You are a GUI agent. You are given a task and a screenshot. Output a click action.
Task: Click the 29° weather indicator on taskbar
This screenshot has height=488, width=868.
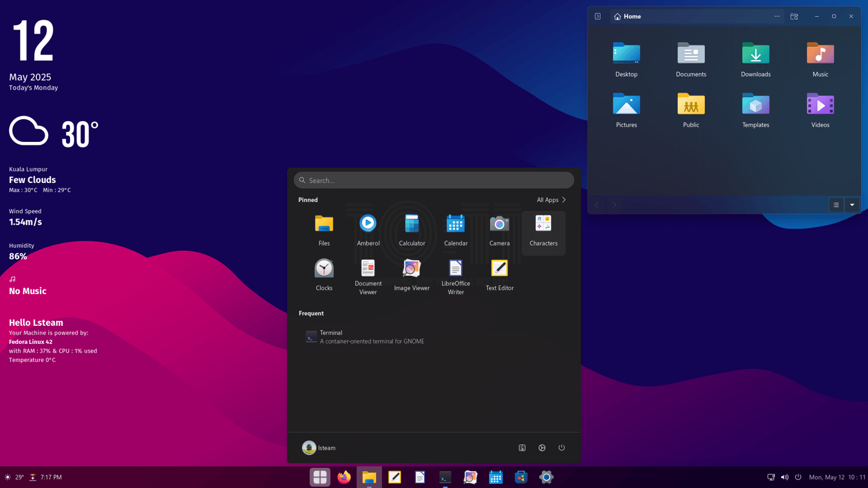14,477
